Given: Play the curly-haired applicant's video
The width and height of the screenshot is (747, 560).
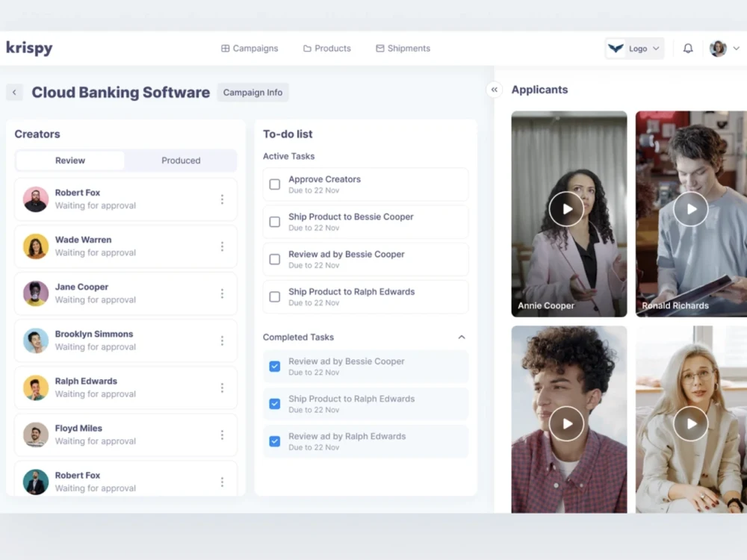Looking at the screenshot, I should pyautogui.click(x=566, y=423).
